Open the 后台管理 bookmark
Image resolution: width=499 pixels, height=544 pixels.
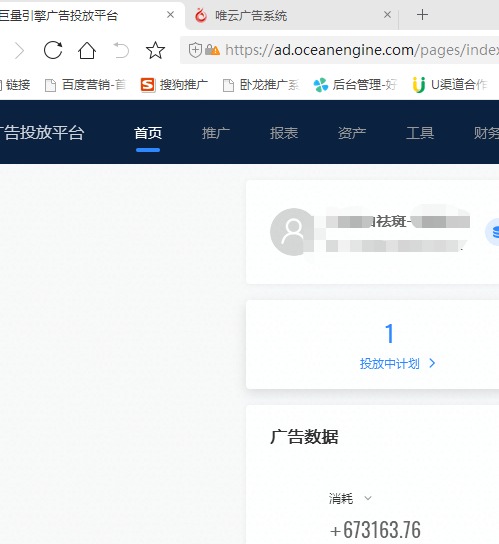(x=355, y=85)
